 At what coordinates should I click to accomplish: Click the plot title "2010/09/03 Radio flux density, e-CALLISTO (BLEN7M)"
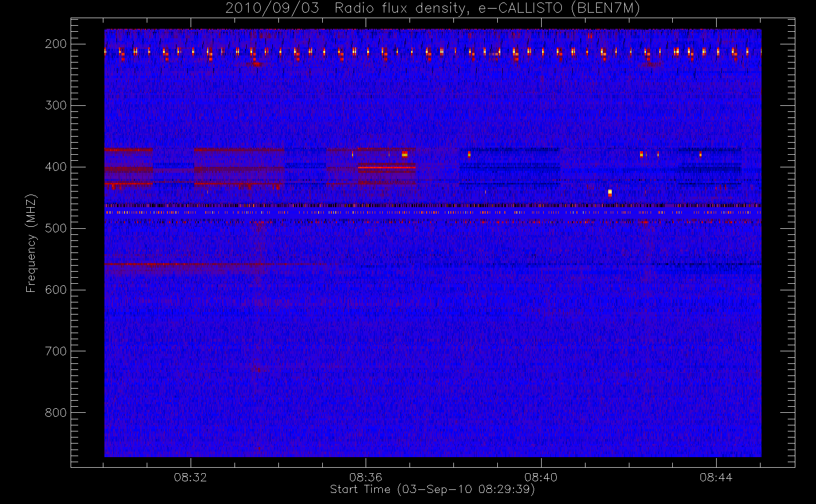[x=433, y=9]
